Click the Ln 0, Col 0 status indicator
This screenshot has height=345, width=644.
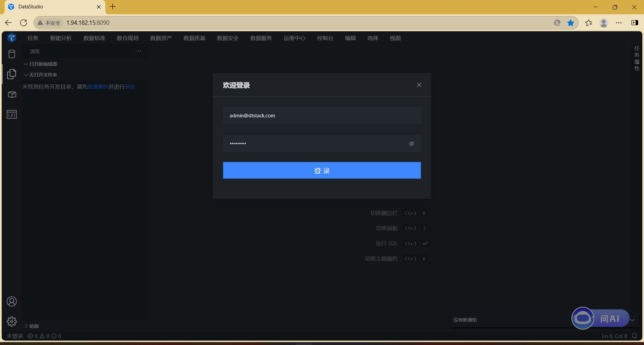(x=614, y=336)
